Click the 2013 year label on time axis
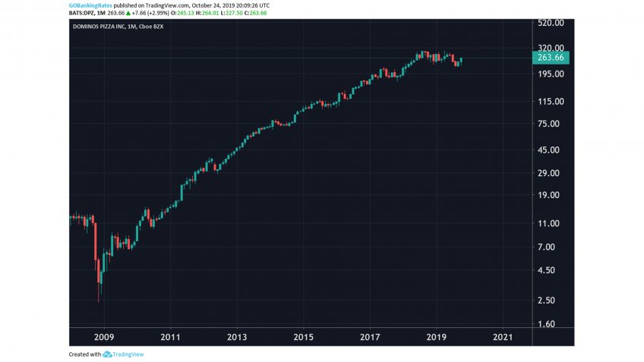The height and width of the screenshot is (362, 644). coord(237,338)
